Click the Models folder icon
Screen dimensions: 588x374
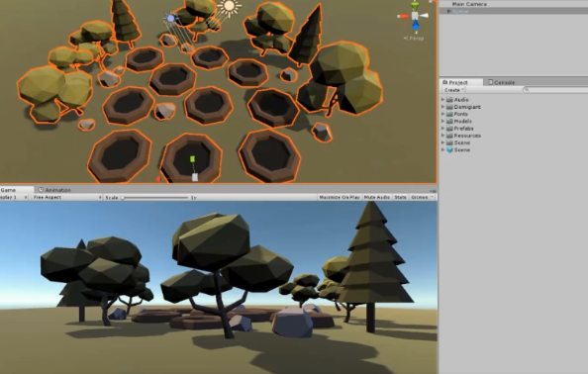click(x=449, y=121)
